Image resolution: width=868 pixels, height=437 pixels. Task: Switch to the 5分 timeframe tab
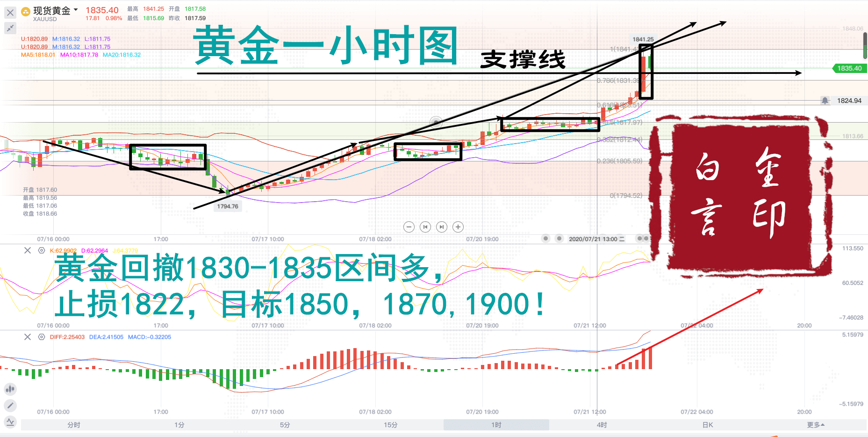pos(285,425)
